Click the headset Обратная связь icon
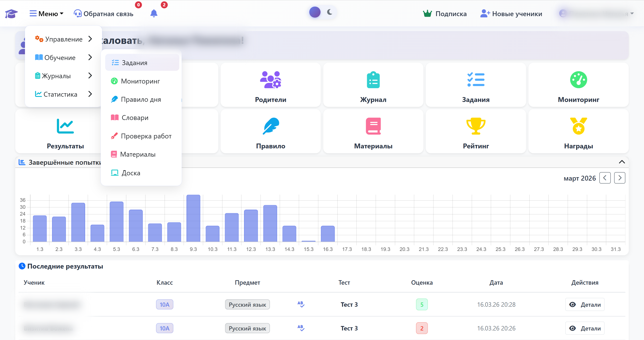The height and width of the screenshot is (340, 644). pyautogui.click(x=77, y=14)
